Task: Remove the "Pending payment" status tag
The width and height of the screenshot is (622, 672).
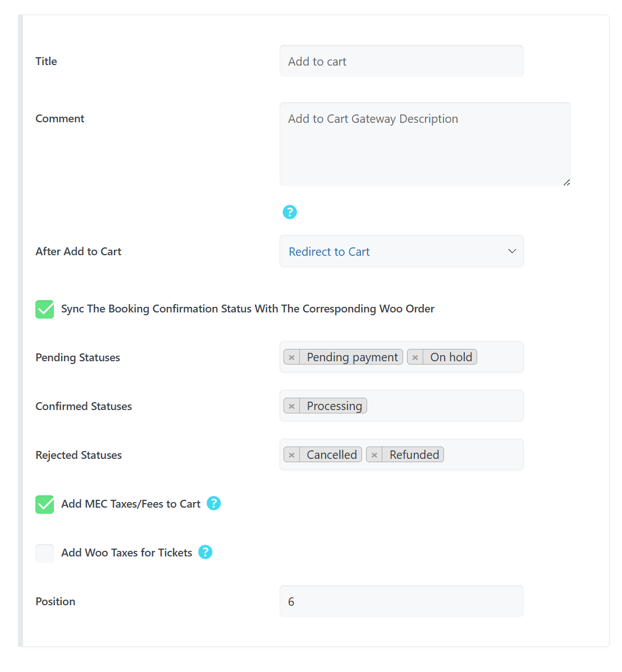Action: (x=291, y=357)
